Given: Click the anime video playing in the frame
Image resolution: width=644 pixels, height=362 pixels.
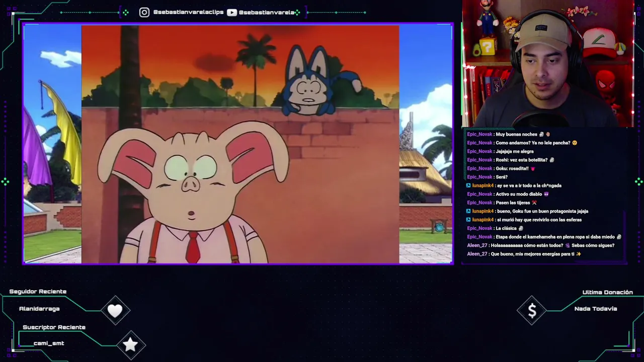Looking at the screenshot, I should point(240,144).
